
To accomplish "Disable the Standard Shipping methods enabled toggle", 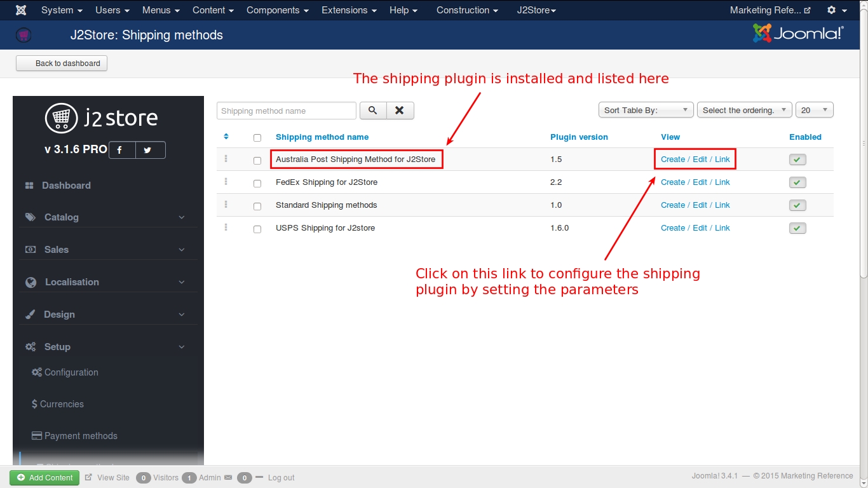I will 797,205.
